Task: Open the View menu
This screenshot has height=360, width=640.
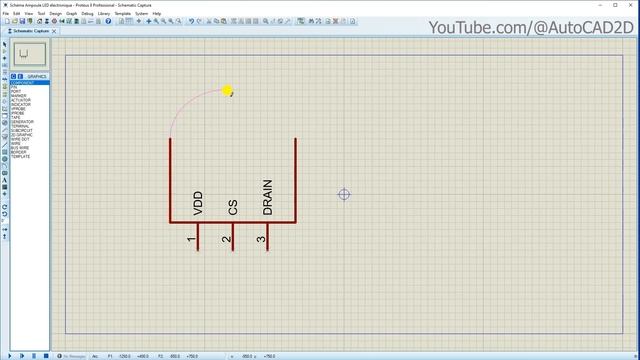Action: pyautogui.click(x=29, y=13)
